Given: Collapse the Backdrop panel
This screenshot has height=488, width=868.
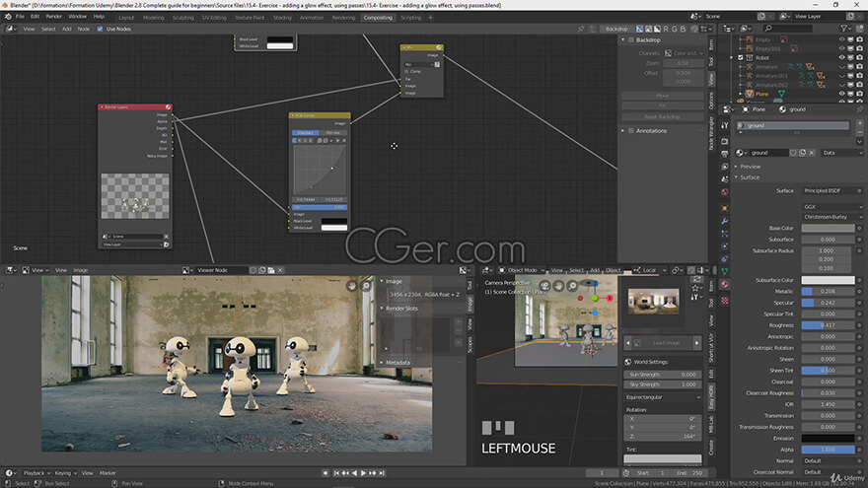Looking at the screenshot, I should (x=622, y=39).
